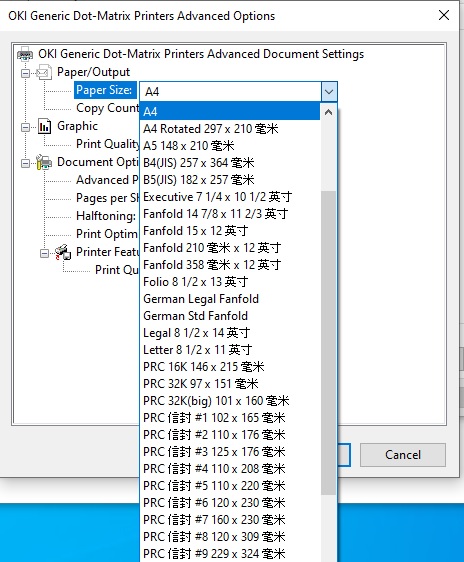Select the Halftoning setting
Viewport: 464px width, 562px height.
(106, 216)
